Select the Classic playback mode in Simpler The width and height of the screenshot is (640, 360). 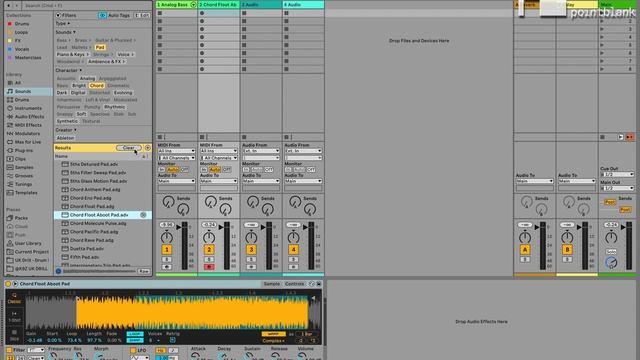coord(14,298)
